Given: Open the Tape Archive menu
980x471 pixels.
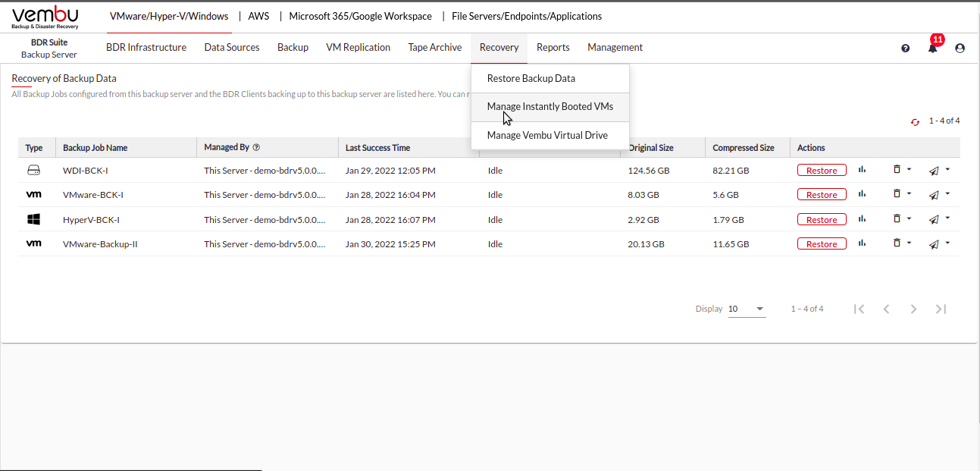Looking at the screenshot, I should 435,47.
